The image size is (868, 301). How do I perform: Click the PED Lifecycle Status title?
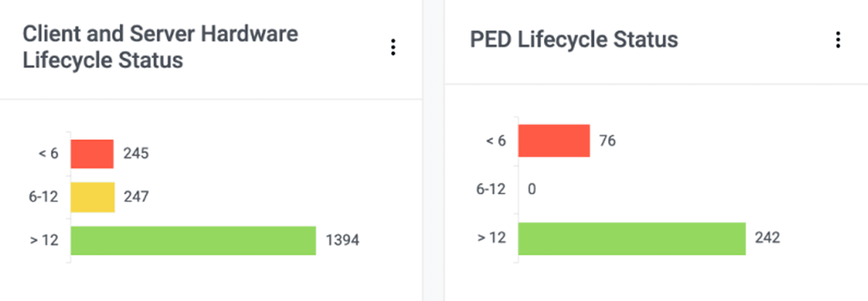coord(574,39)
